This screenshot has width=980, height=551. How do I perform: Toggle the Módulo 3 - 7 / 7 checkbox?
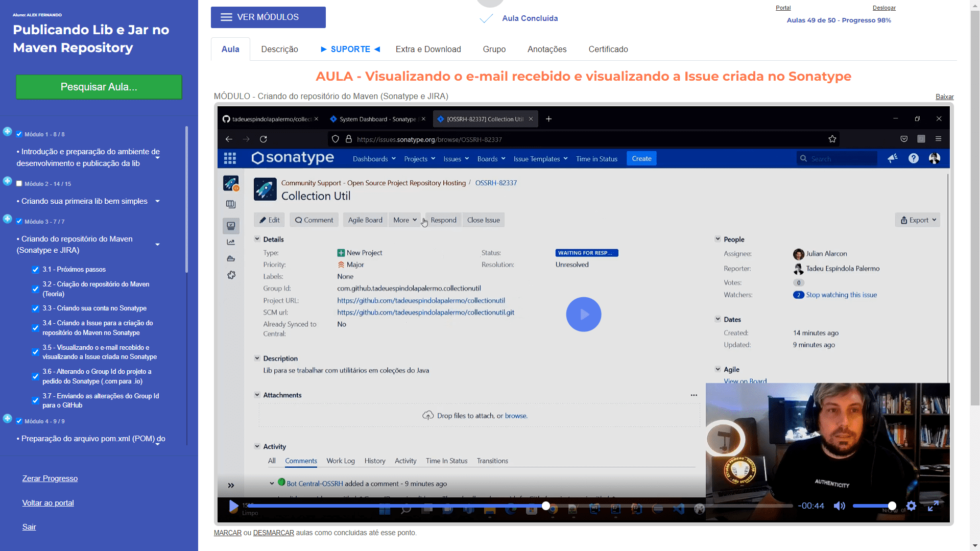pyautogui.click(x=19, y=222)
